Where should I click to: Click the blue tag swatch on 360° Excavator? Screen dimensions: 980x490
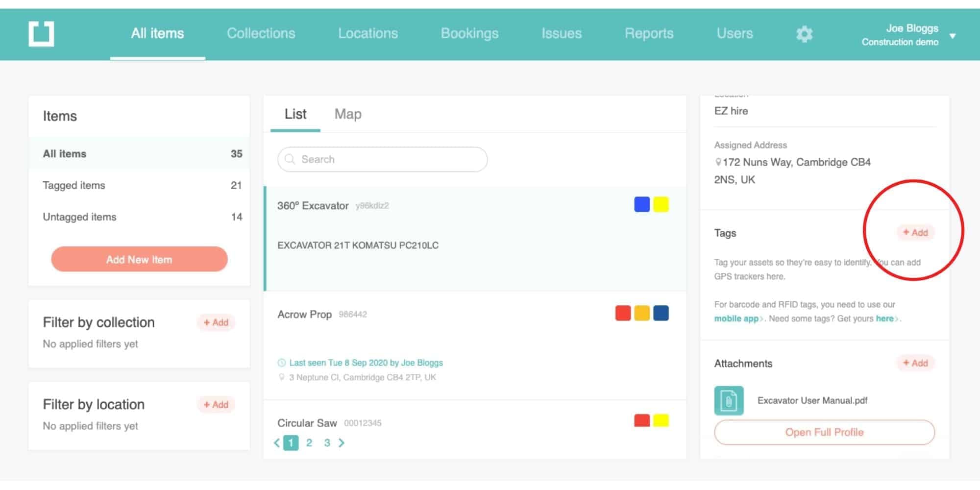point(641,204)
